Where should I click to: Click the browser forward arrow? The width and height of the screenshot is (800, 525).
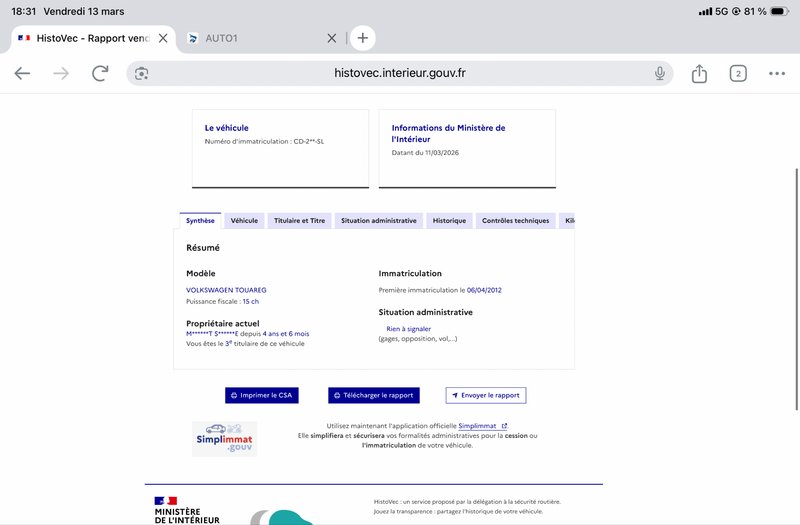(61, 73)
